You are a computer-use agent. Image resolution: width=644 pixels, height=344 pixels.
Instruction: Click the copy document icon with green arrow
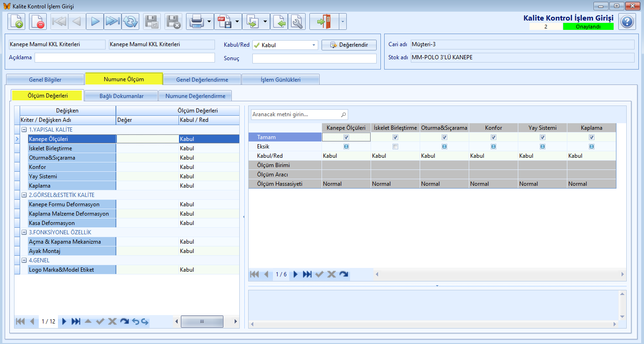click(x=253, y=21)
